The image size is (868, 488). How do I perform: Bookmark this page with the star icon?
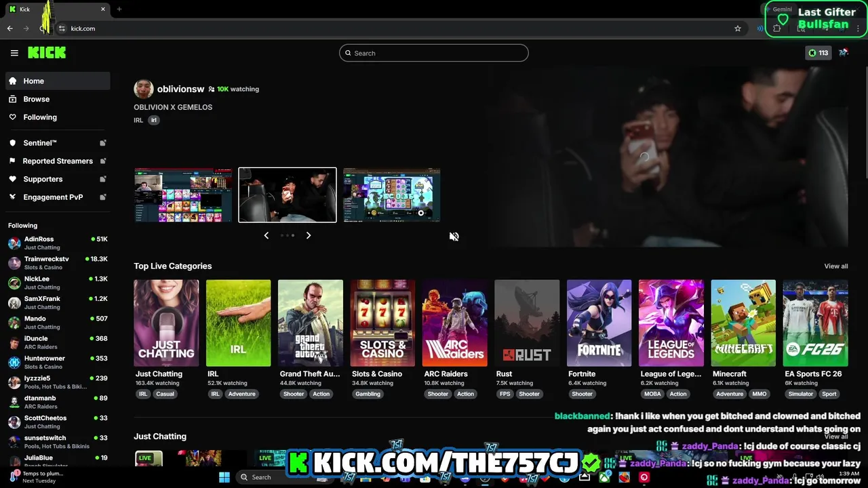point(738,28)
